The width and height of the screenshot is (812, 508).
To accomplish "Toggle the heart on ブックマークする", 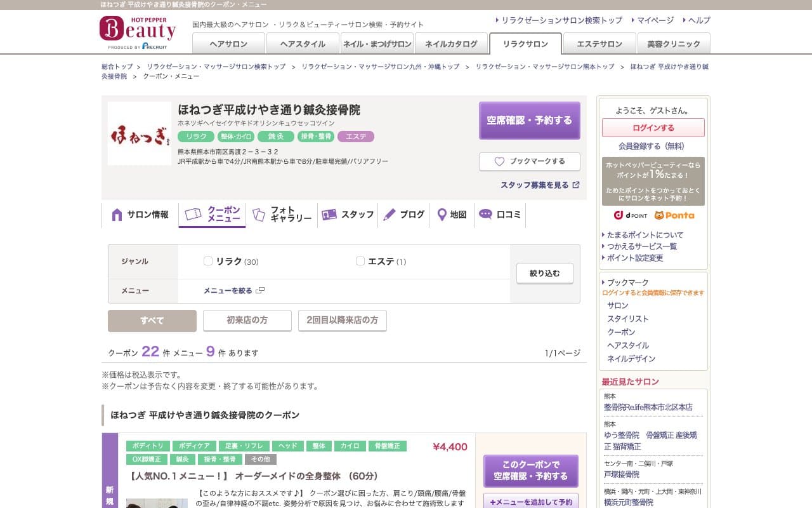I will (x=499, y=161).
